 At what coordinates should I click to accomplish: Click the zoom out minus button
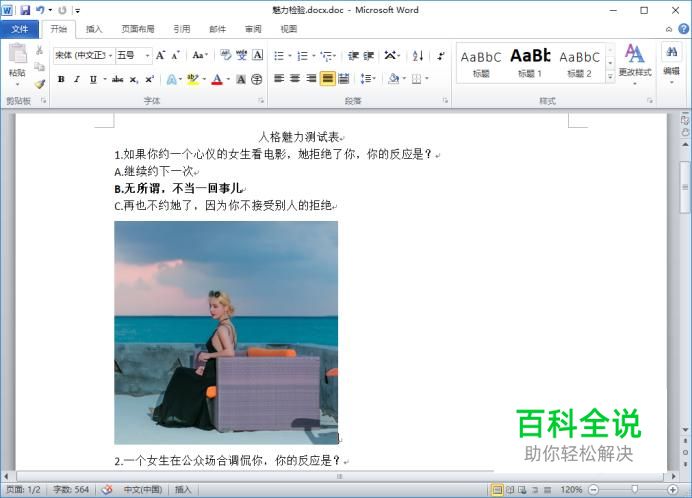[594, 490]
